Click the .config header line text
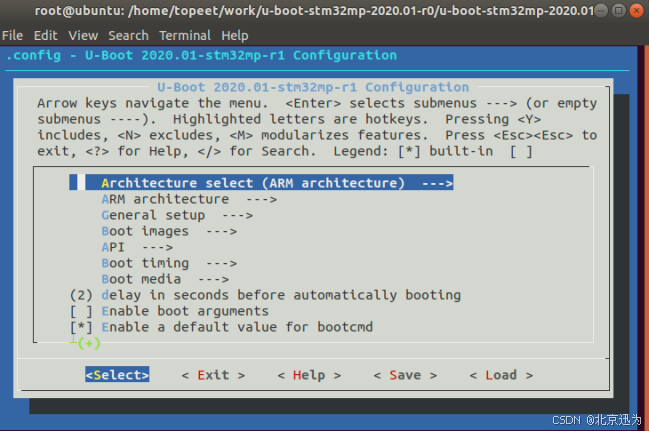Screen dimensions: 649x432 click(202, 55)
